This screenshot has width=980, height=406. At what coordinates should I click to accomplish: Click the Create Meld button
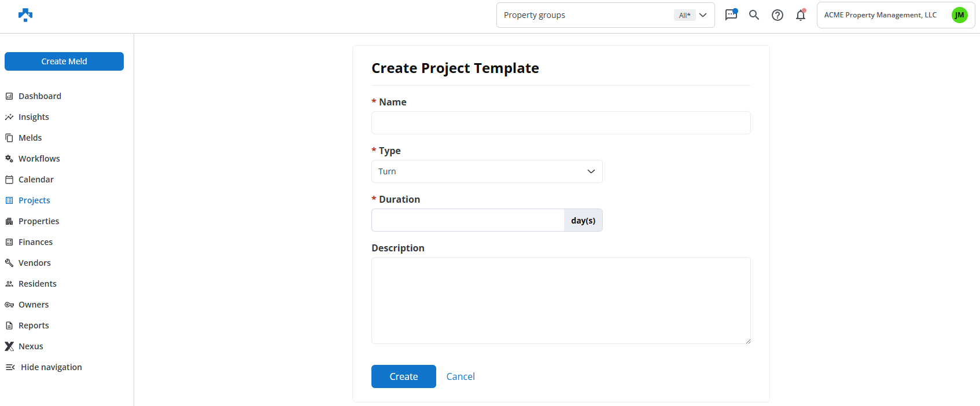coord(64,61)
